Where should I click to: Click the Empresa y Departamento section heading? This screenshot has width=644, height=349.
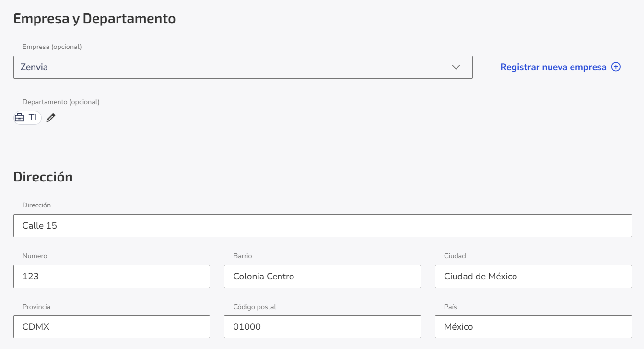coord(94,19)
